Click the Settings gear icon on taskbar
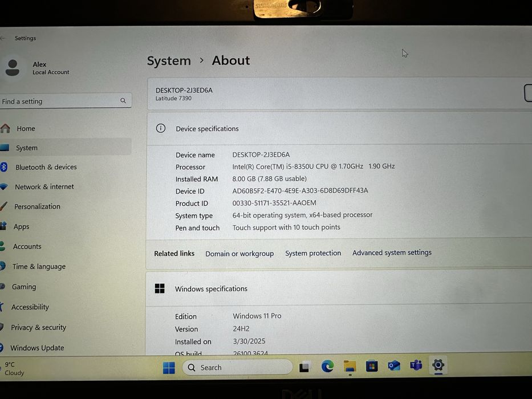Image resolution: width=532 pixels, height=399 pixels. [x=438, y=365]
